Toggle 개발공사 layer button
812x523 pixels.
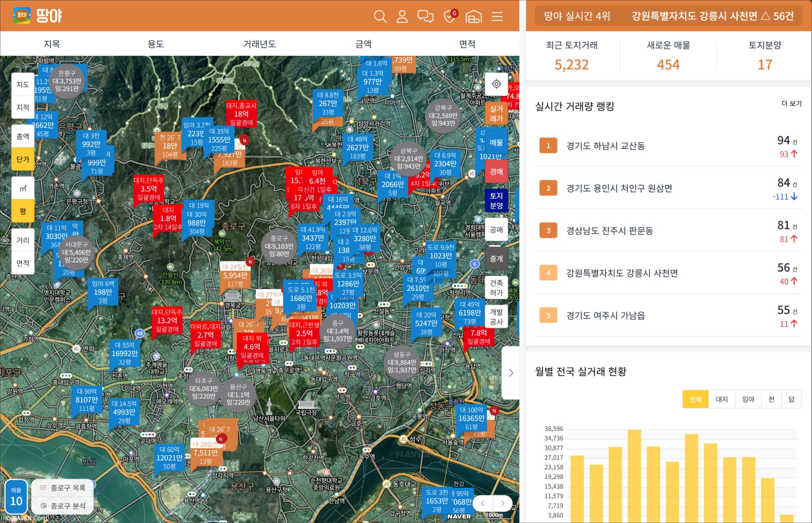(497, 317)
